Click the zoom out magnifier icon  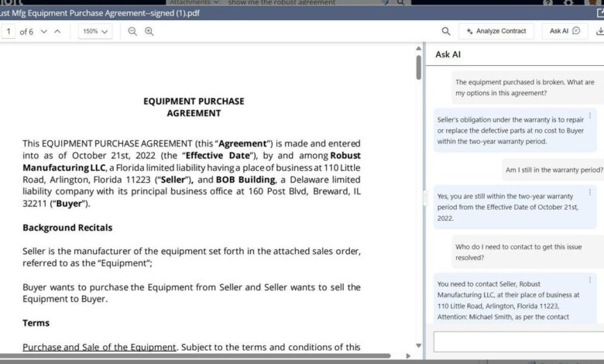(x=132, y=31)
